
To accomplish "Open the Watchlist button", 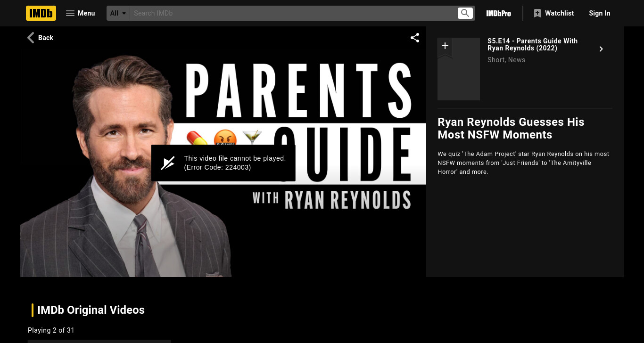I will (553, 13).
